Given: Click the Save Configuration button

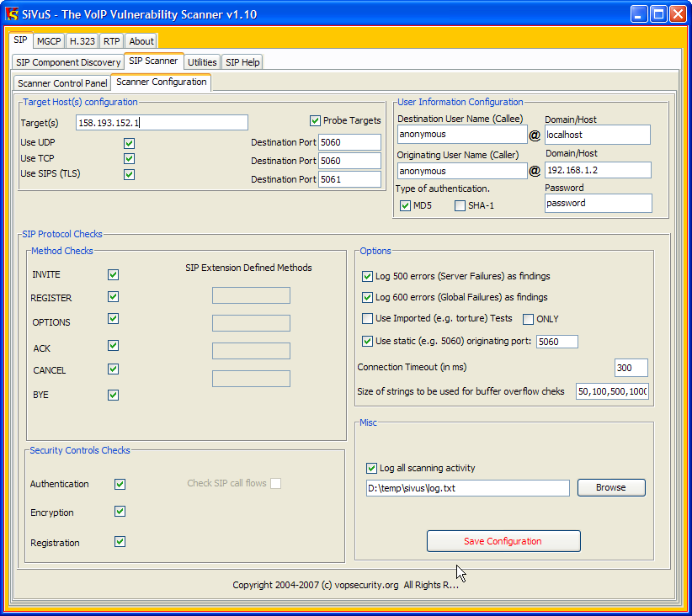Looking at the screenshot, I should [x=503, y=541].
